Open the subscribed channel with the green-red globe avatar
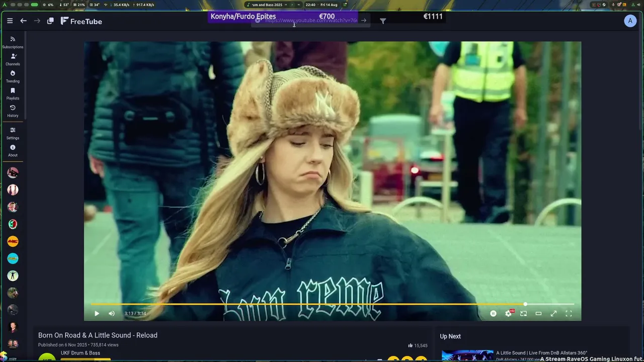The width and height of the screenshot is (644, 362). coord(13,224)
